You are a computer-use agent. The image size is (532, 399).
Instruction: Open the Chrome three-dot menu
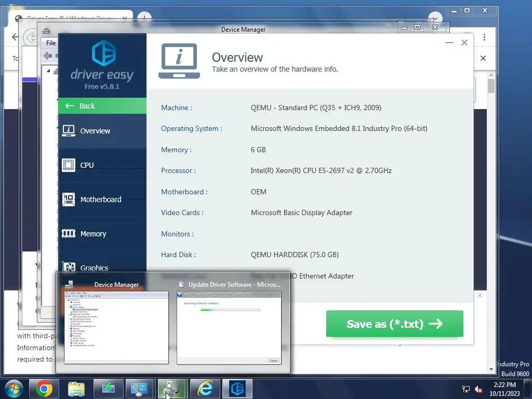[x=485, y=37]
